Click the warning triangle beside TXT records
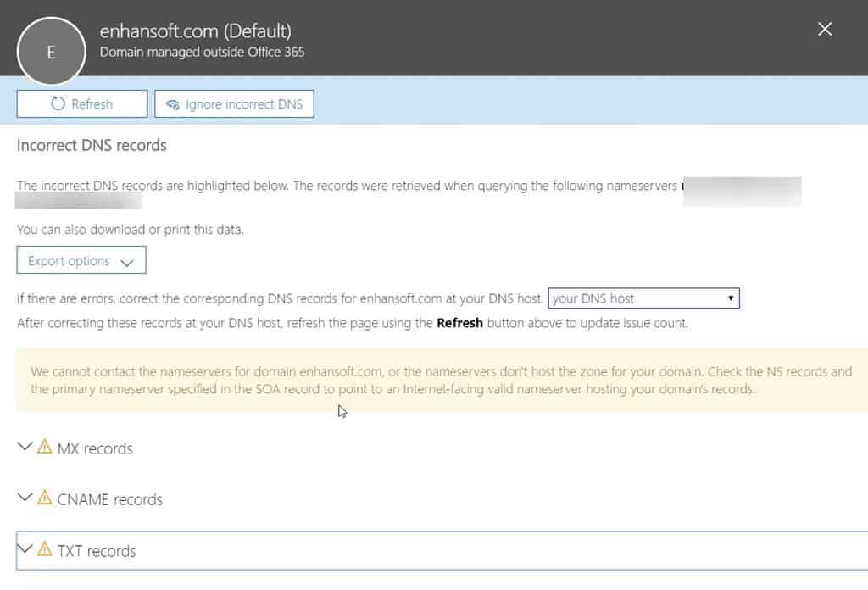The height and width of the screenshot is (590, 868). 44,550
